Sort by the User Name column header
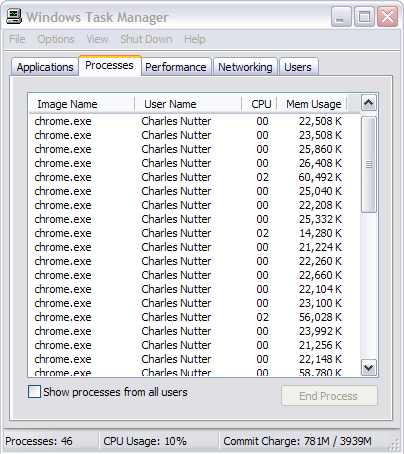 (x=188, y=104)
